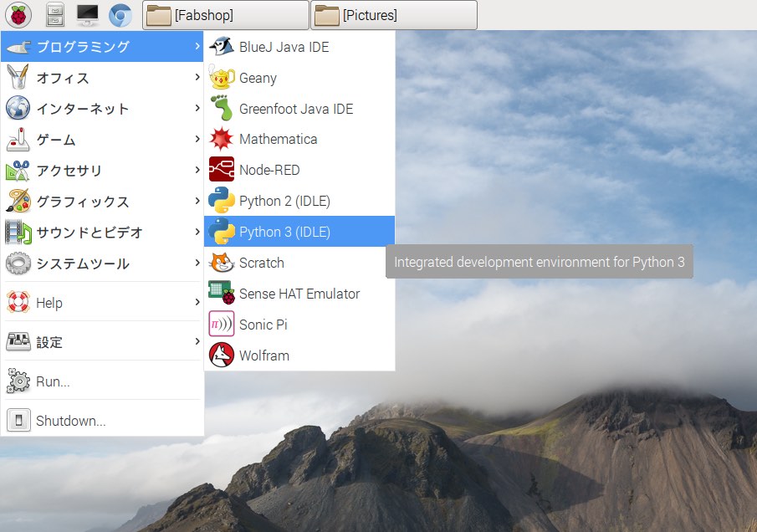The image size is (757, 532).
Task: Click the プログラミング category icon
Action: [x=18, y=47]
